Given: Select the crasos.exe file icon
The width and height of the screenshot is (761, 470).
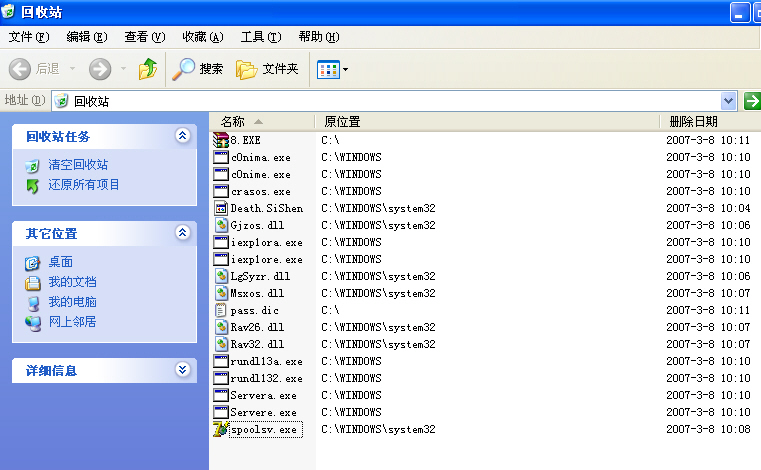Looking at the screenshot, I should tap(221, 191).
